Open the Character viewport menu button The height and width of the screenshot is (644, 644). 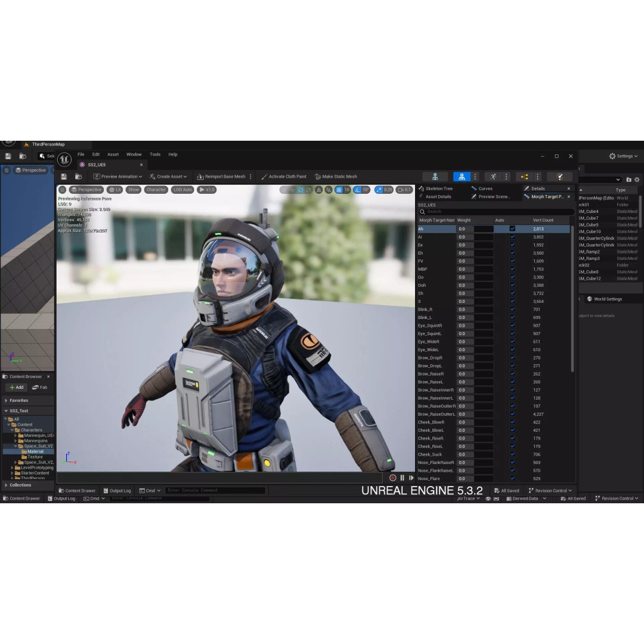point(156,190)
